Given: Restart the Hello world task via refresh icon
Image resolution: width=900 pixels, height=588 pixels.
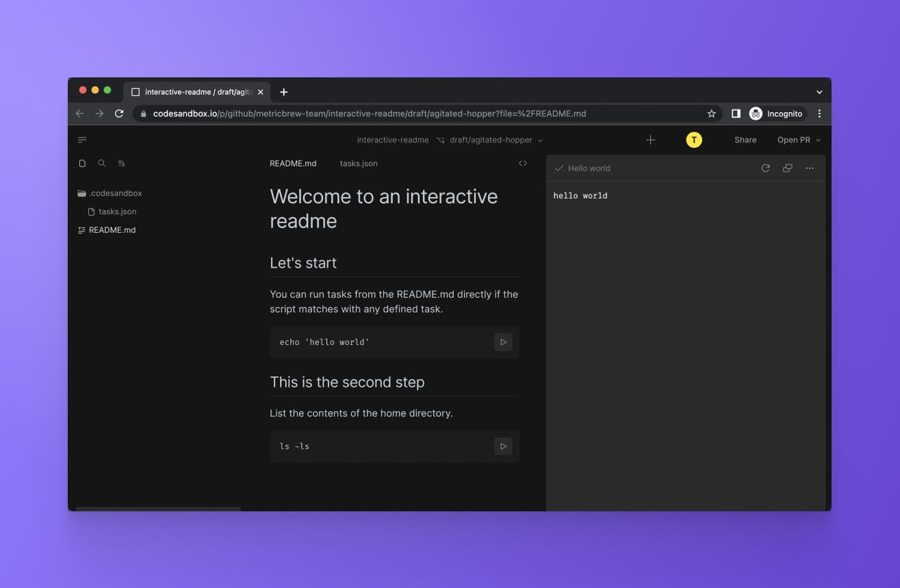Looking at the screenshot, I should pyautogui.click(x=765, y=168).
